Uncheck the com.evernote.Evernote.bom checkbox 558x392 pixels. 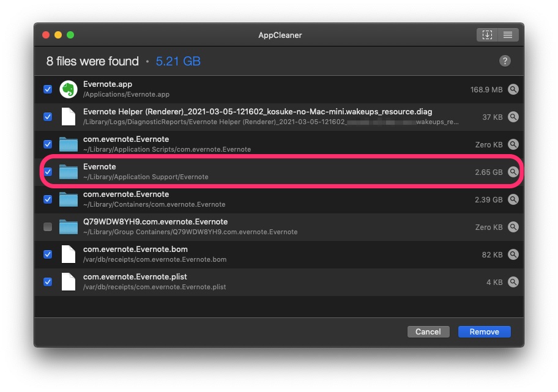click(x=48, y=254)
